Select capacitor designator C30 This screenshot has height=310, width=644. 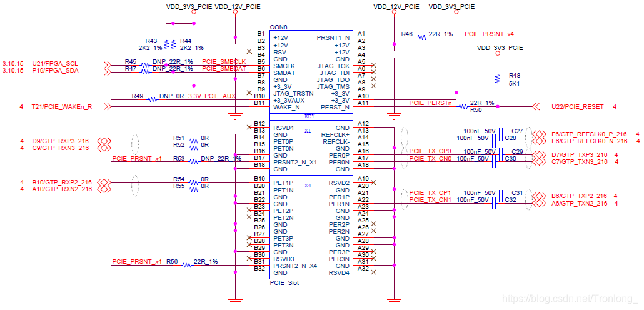click(x=511, y=158)
